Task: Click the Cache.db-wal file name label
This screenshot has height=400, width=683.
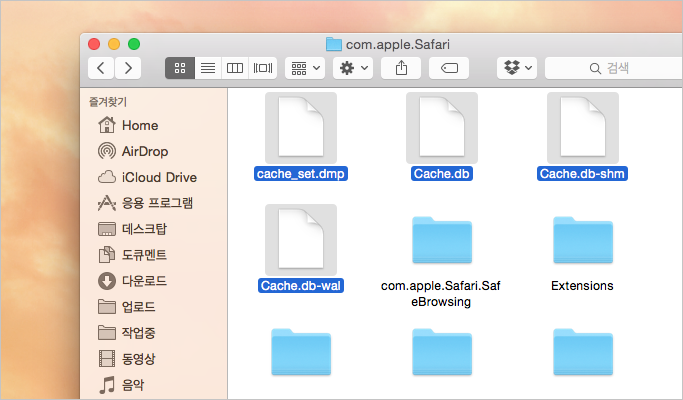Action: click(x=301, y=285)
